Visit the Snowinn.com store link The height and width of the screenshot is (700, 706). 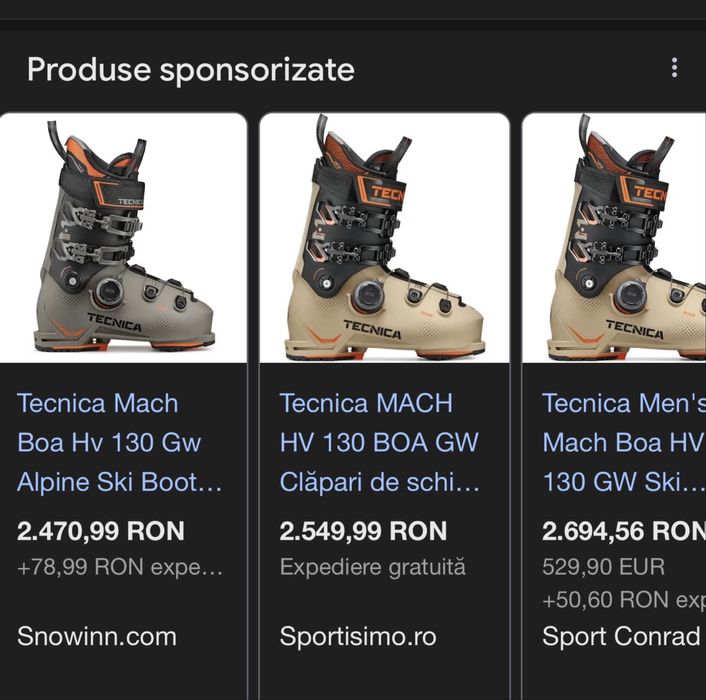[97, 636]
